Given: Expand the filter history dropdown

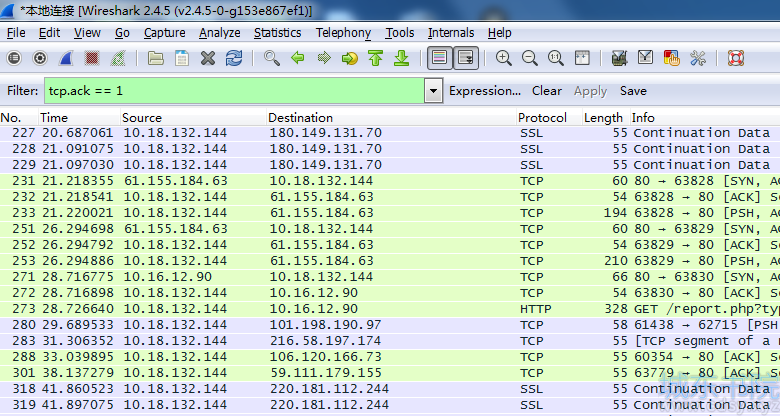Looking at the screenshot, I should [x=433, y=91].
